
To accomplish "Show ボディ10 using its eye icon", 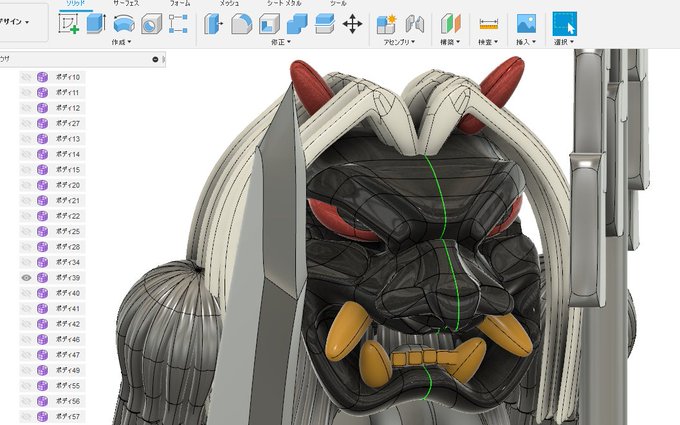I will pyautogui.click(x=26, y=77).
